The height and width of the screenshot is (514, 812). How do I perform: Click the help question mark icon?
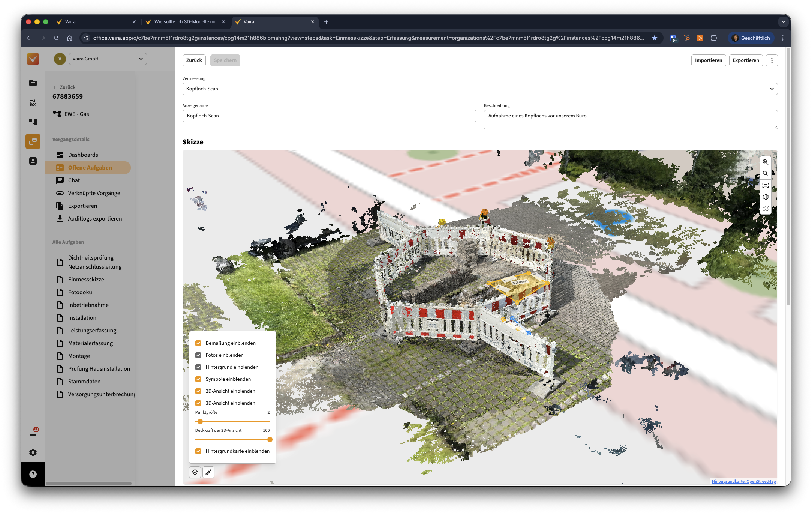tap(33, 474)
